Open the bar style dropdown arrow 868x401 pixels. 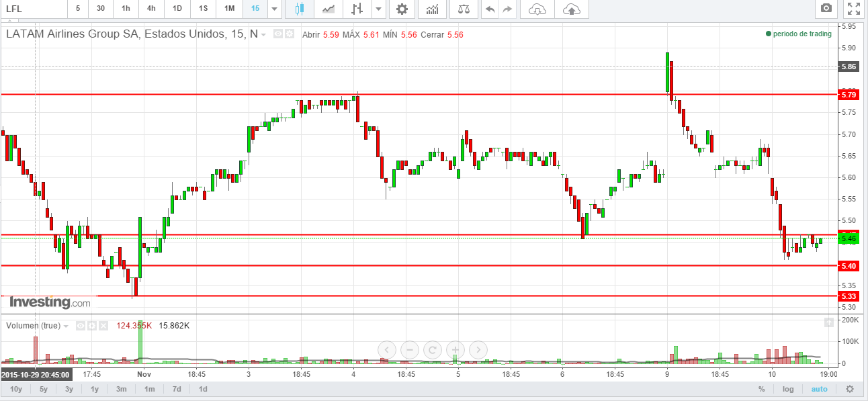point(378,9)
